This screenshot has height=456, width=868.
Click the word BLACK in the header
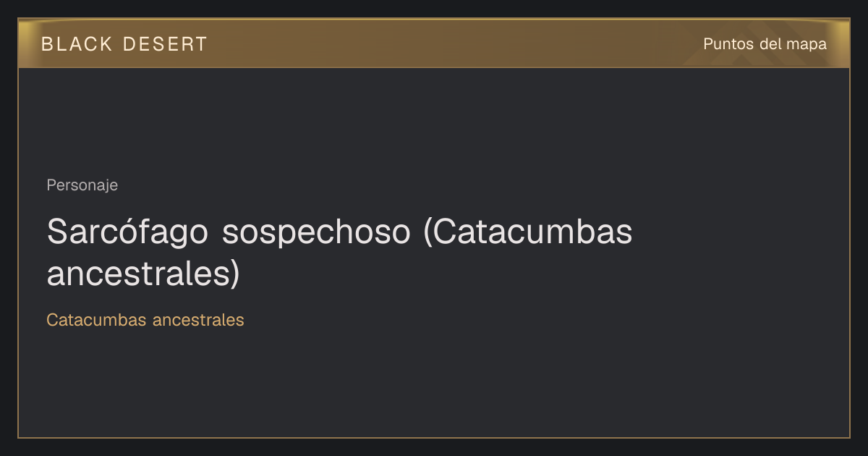(77, 44)
